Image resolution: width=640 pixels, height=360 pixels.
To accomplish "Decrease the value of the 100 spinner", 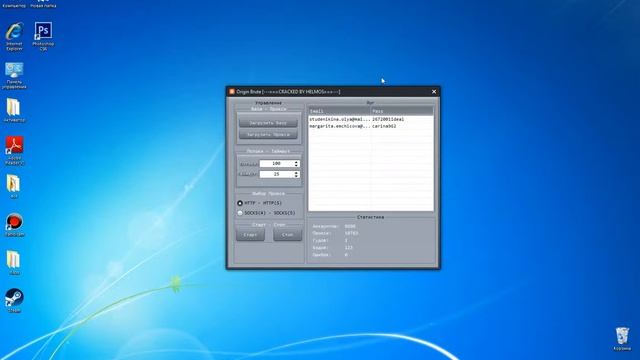I will click(296, 165).
